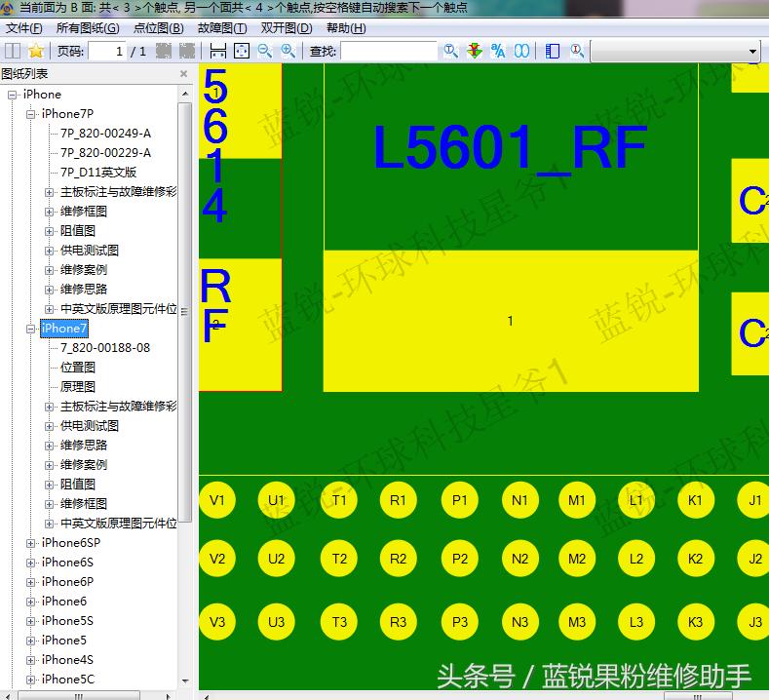Click the yellow R1 pad on the board
Image resolution: width=769 pixels, height=700 pixels.
(x=398, y=500)
